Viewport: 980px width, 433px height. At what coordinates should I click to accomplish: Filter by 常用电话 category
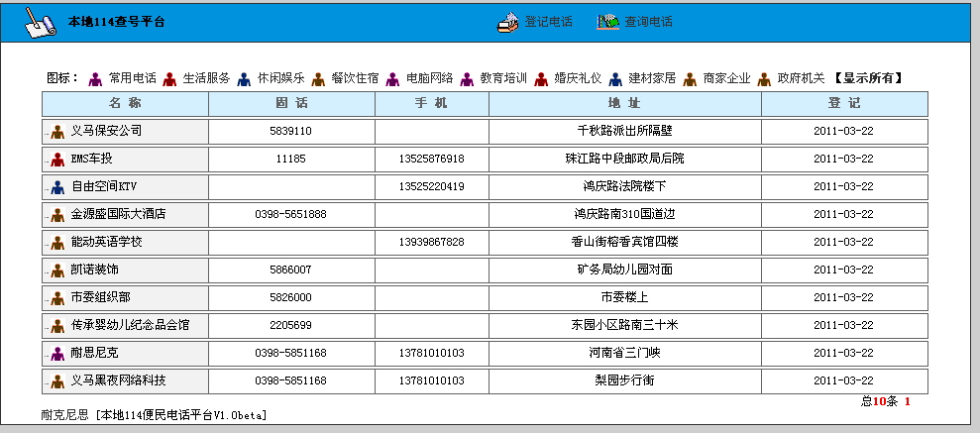tap(132, 78)
